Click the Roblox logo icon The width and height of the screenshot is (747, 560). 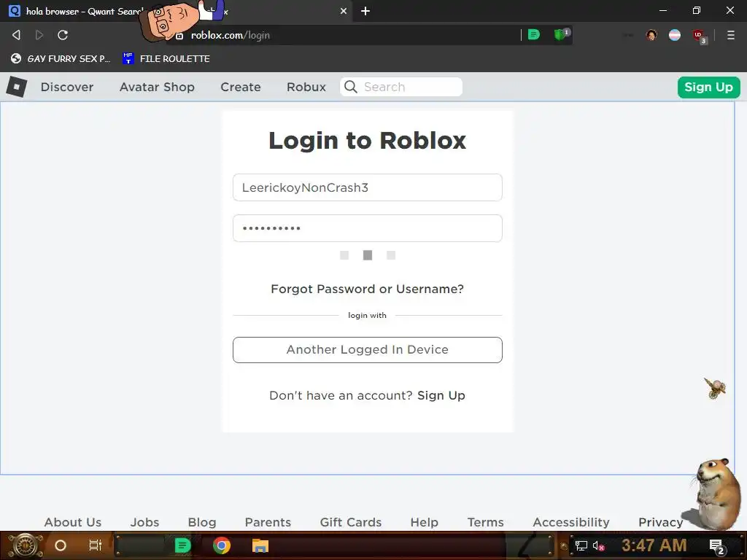click(17, 87)
